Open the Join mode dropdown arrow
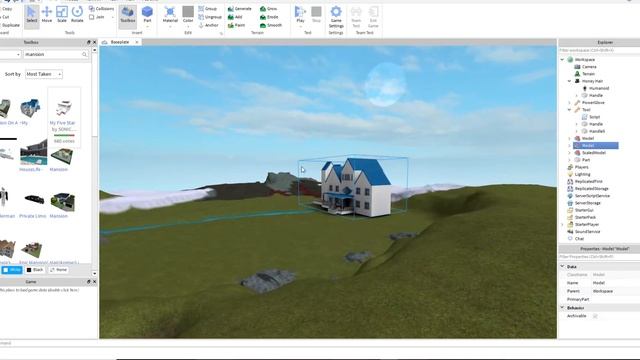Image resolution: width=640 pixels, height=360 pixels. [x=112, y=17]
